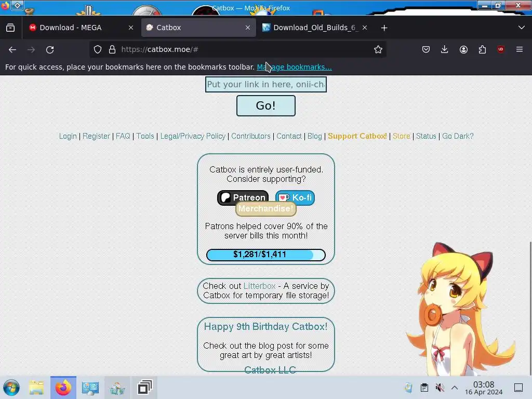Click the page vertical scrollbar
This screenshot has height=399, width=532.
530,309
